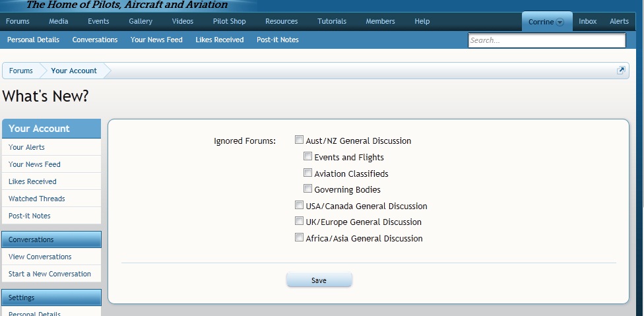Click the Save button
The width and height of the screenshot is (644, 316).
pyautogui.click(x=319, y=280)
